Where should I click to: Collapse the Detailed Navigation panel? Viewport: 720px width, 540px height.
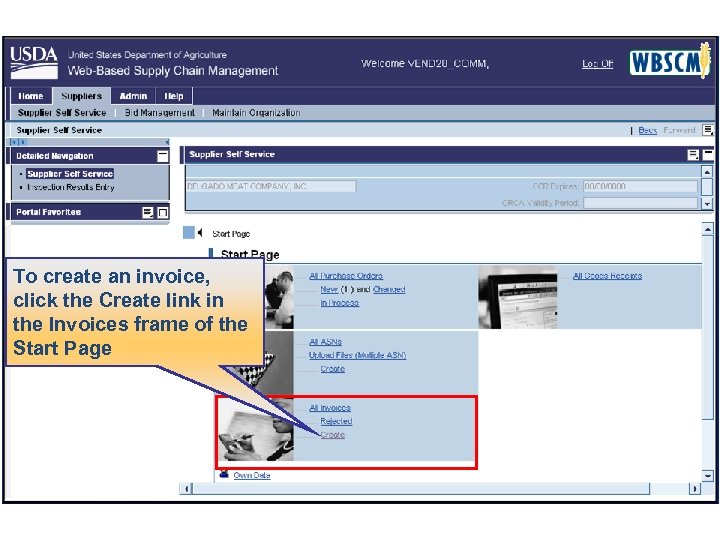coord(163,156)
